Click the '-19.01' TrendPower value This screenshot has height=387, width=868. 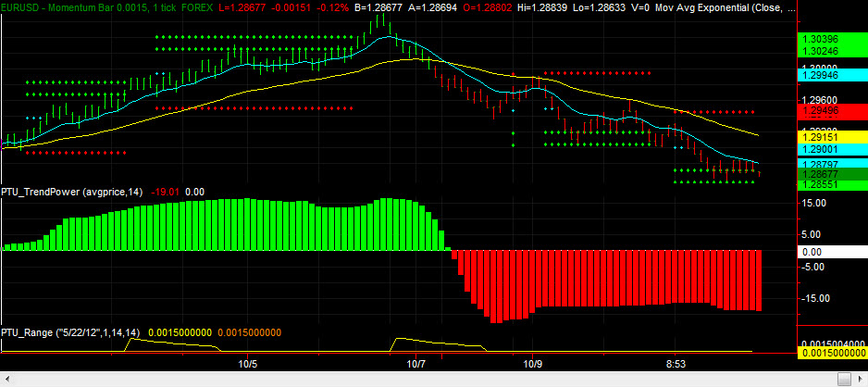point(165,193)
